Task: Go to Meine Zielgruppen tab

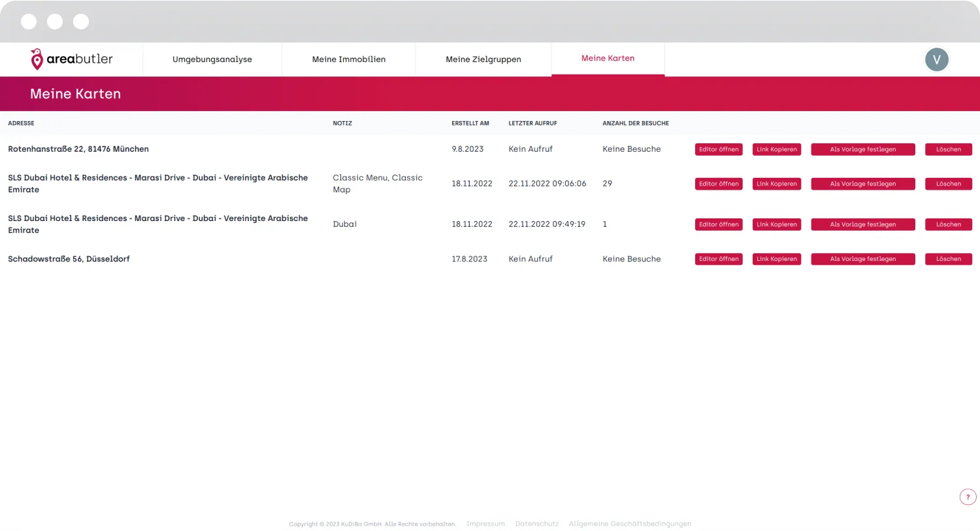Action: click(483, 60)
